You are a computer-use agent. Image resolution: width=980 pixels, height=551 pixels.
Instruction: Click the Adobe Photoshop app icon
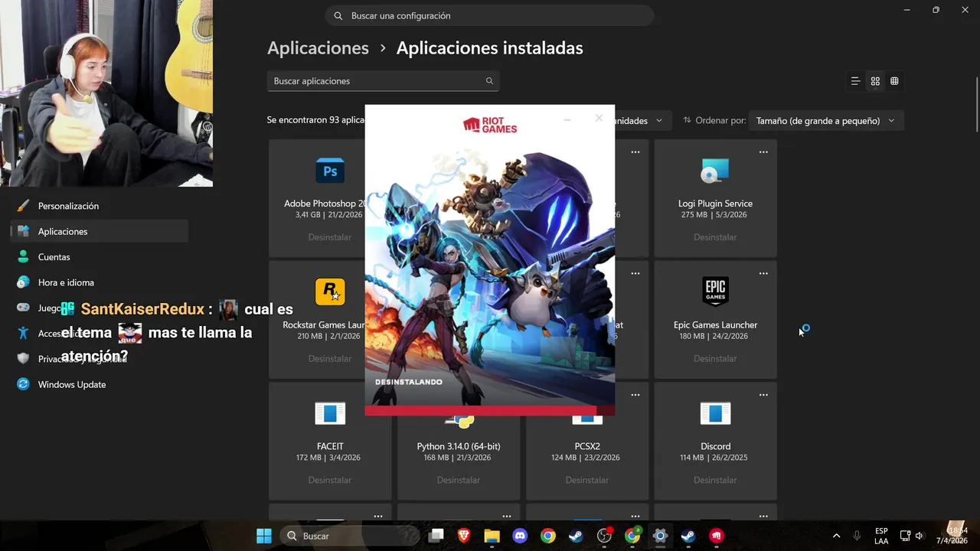330,171
